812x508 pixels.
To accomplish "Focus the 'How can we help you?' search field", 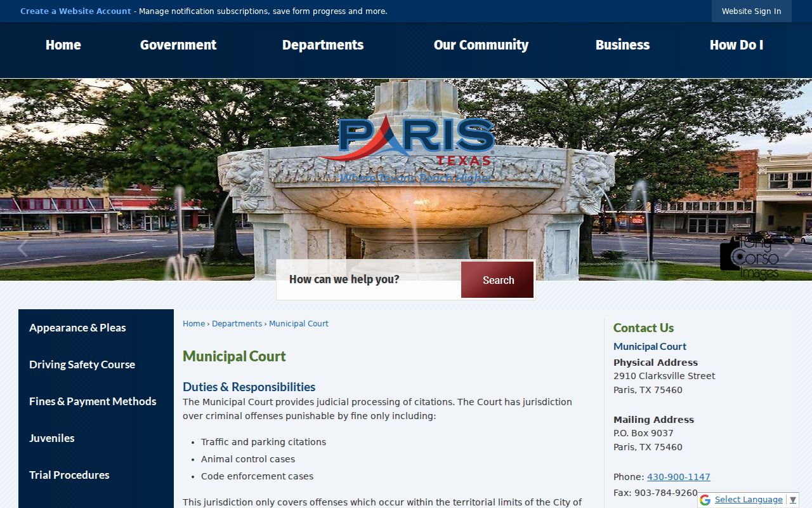I will pos(369,279).
